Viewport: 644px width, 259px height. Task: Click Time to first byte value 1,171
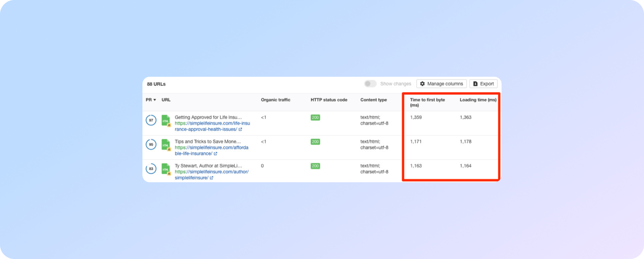416,141
